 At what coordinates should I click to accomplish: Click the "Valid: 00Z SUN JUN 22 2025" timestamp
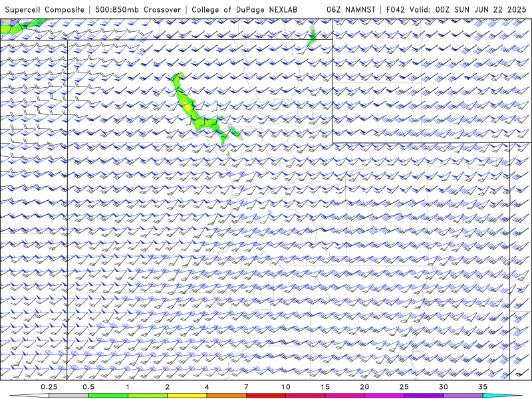point(468,9)
